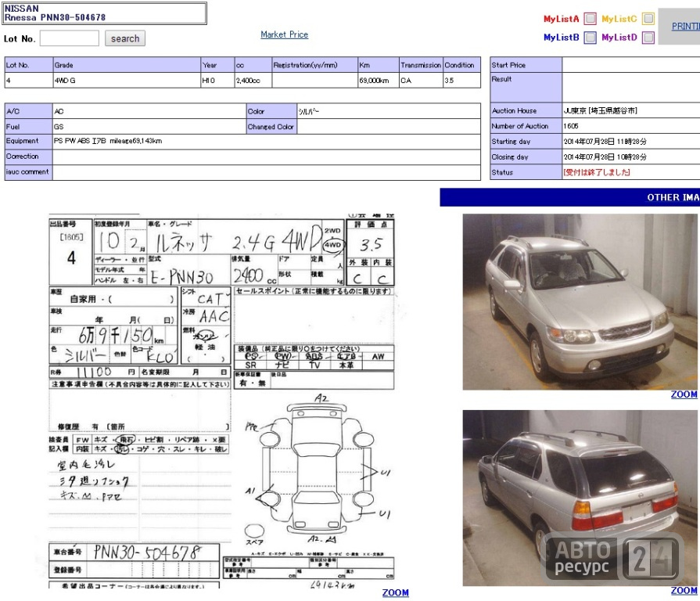Open ZOOM link under rear car photo

(x=684, y=591)
